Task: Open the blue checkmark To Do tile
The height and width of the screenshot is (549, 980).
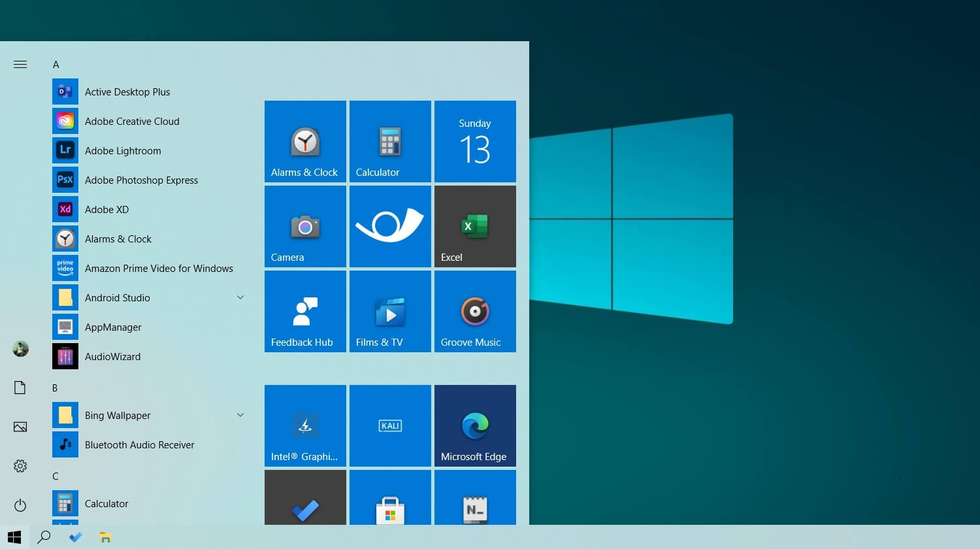Action: pos(305,497)
